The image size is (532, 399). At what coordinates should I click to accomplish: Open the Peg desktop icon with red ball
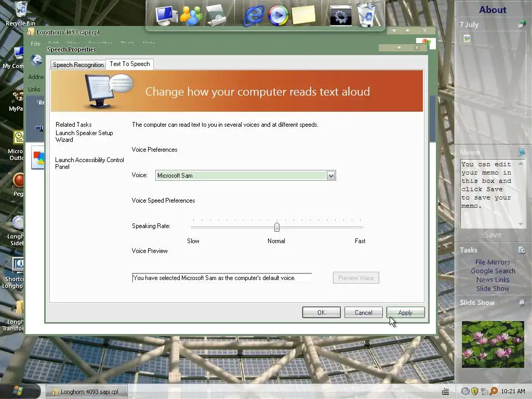[x=18, y=185]
